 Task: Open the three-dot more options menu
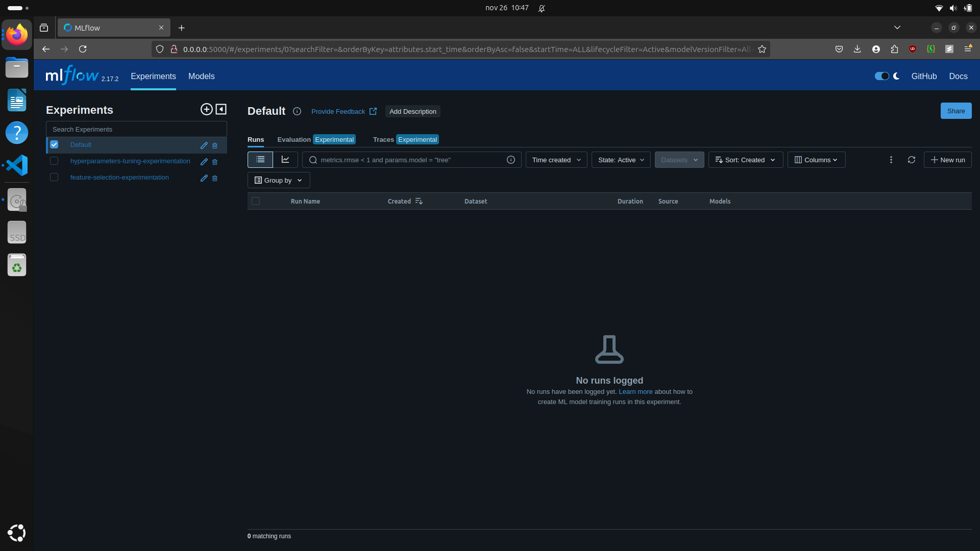(891, 160)
